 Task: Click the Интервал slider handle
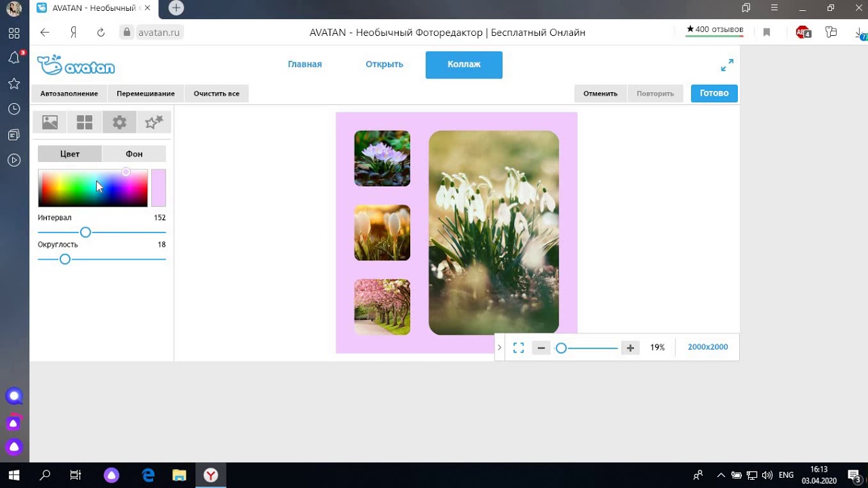(x=85, y=232)
